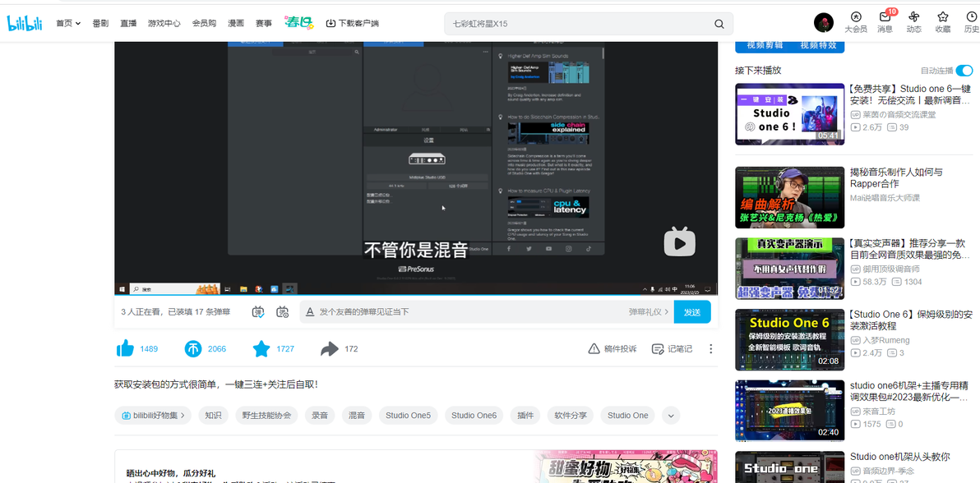Like the video with 1489 likes
Viewport: 980px width, 483px height.
(136, 348)
